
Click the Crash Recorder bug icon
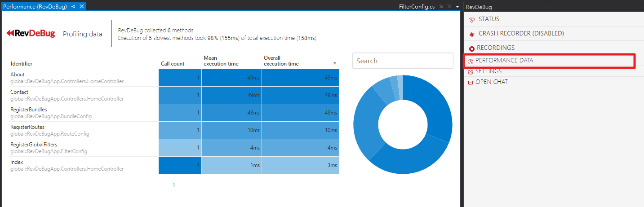(x=471, y=34)
